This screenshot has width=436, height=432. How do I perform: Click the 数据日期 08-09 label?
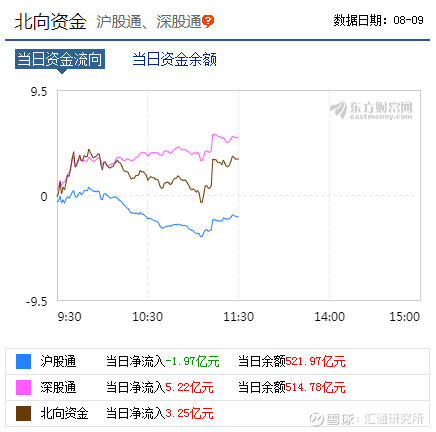coord(378,20)
